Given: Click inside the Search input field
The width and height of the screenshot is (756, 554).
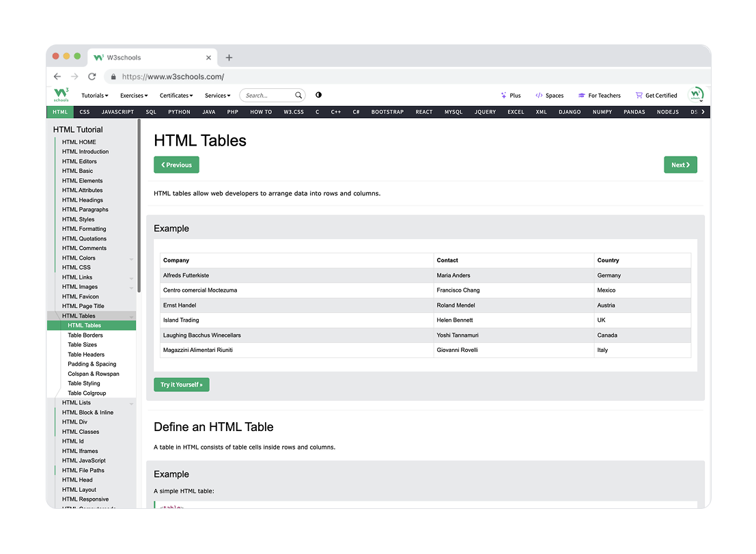Looking at the screenshot, I should (x=266, y=96).
